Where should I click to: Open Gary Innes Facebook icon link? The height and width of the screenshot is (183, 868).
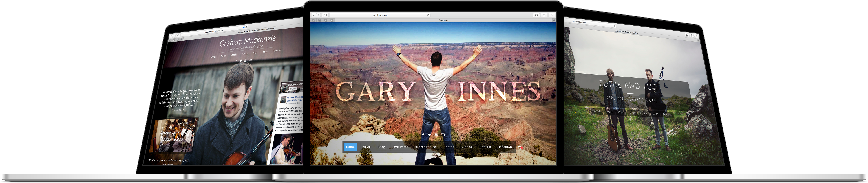pos(423,135)
